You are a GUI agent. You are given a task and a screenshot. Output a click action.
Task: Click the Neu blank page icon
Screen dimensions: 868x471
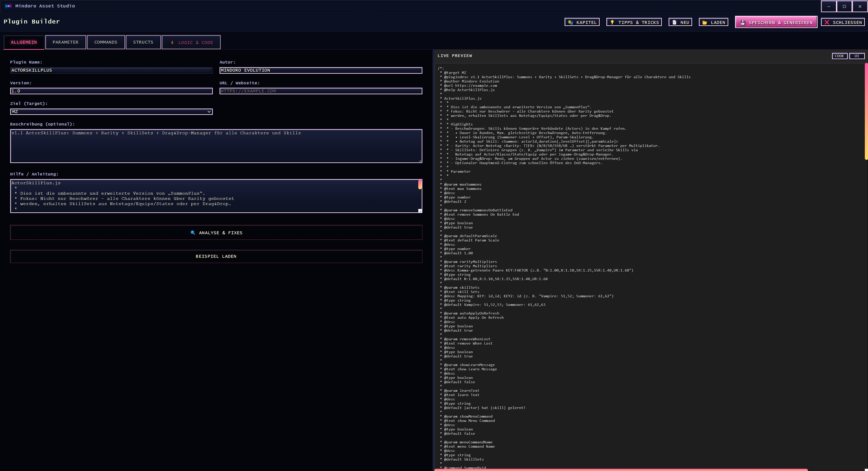(674, 22)
